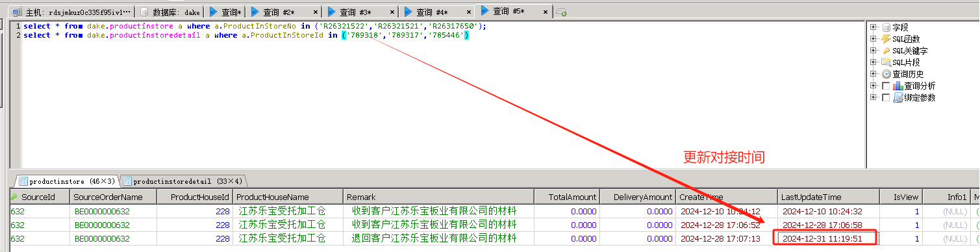Select Info1 (NULL) cell in the 2024-12-10 row
Viewport: 980px width, 252px height.
coord(946,211)
